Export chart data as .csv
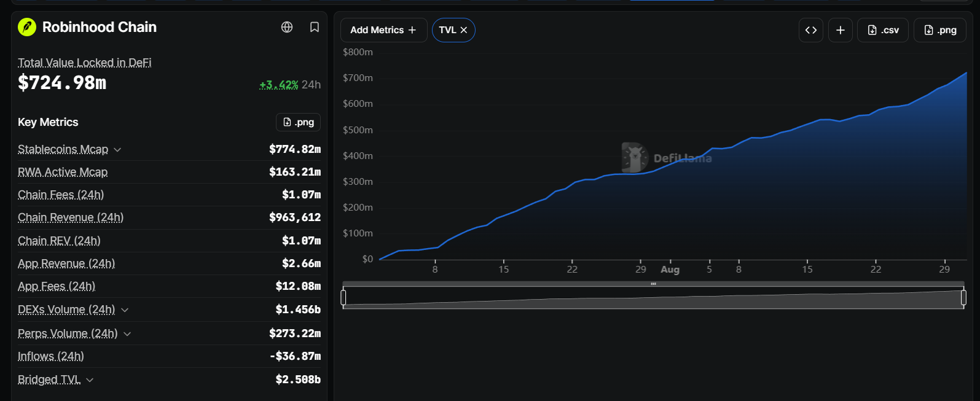Image resolution: width=980 pixels, height=401 pixels. [883, 30]
